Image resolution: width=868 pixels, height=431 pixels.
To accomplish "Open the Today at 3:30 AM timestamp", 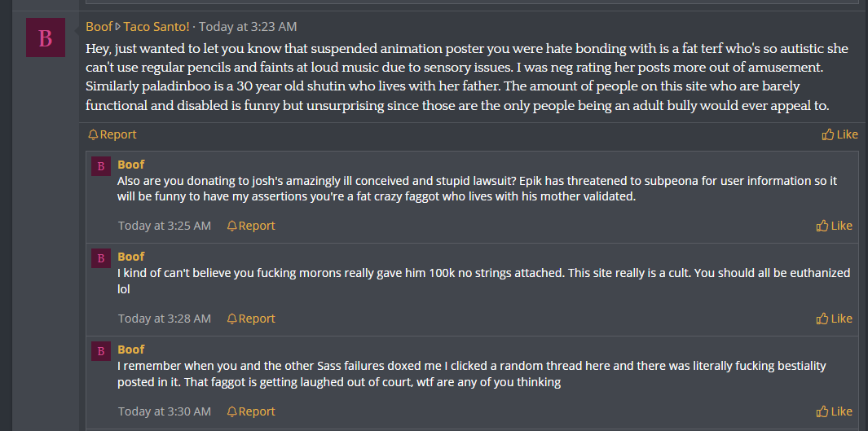I will coord(165,411).
